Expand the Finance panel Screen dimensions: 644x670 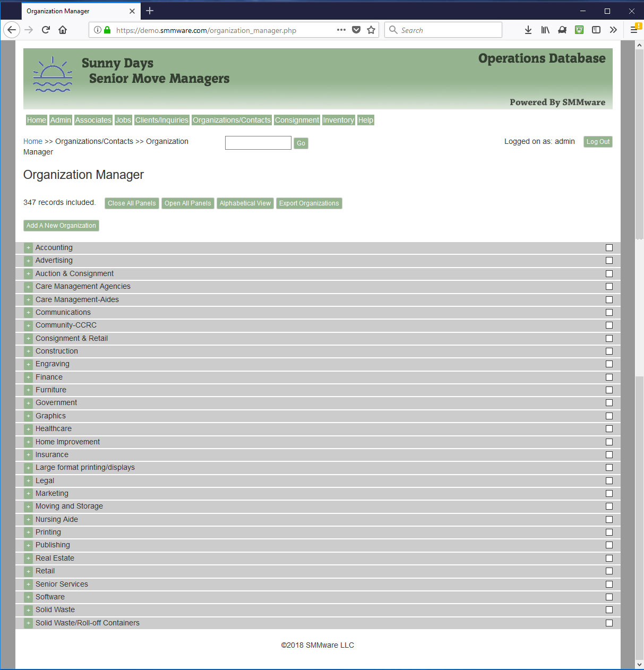point(29,377)
